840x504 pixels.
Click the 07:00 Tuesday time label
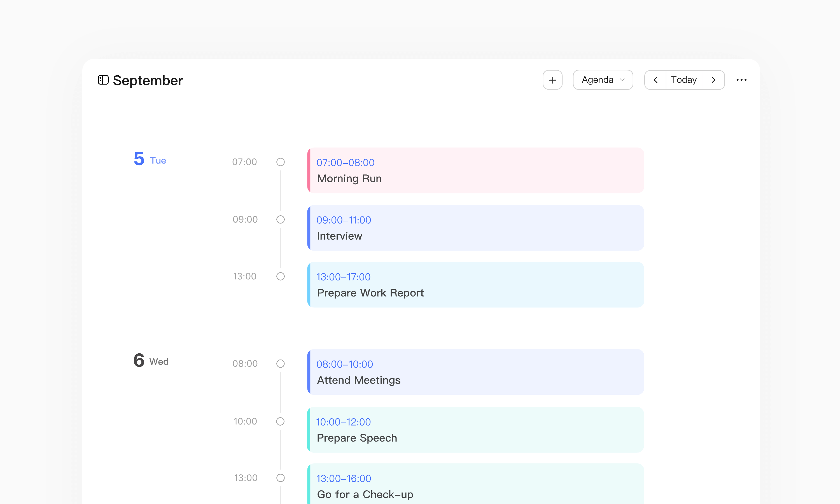point(244,162)
